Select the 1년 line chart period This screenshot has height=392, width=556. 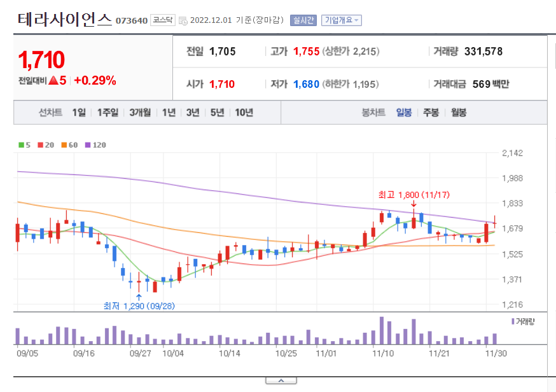click(x=169, y=113)
